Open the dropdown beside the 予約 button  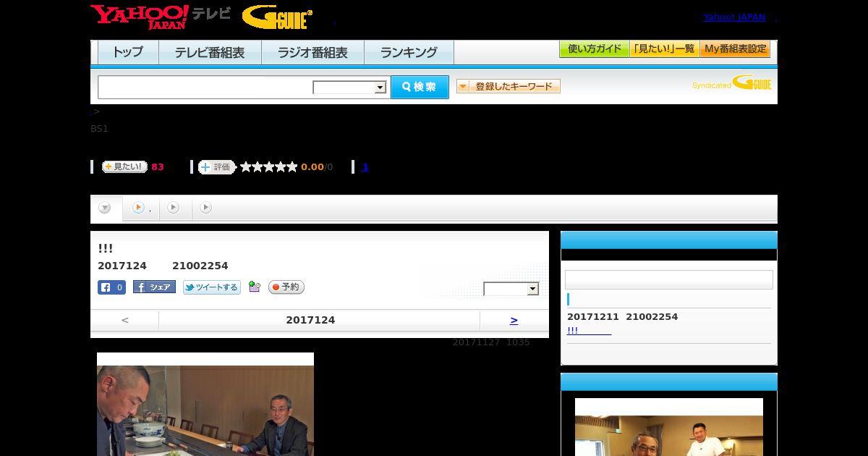(x=511, y=289)
